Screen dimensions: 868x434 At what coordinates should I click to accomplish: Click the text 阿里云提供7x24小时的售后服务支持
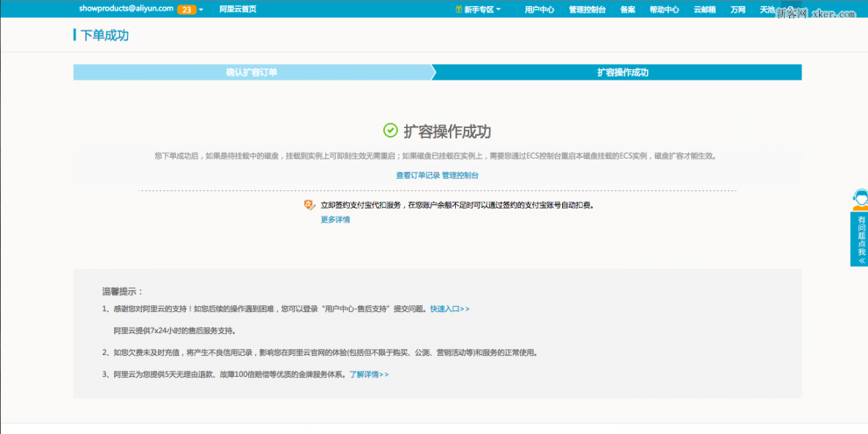175,331
